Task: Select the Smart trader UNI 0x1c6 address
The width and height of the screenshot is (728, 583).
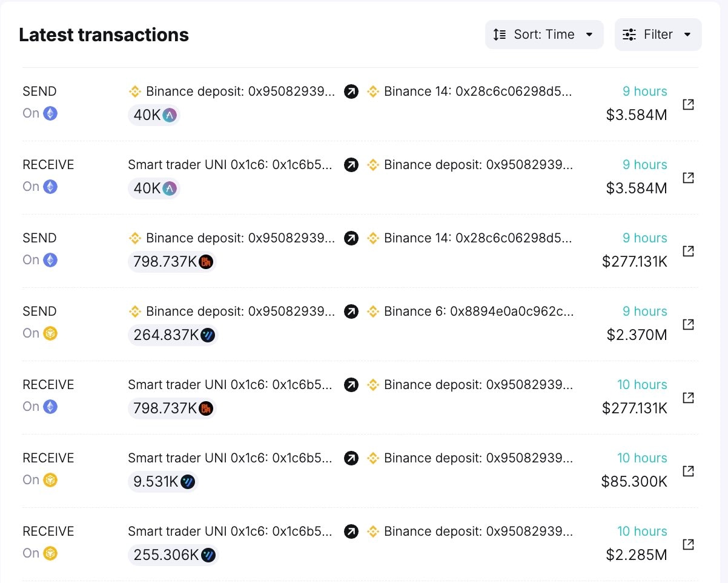Action: tap(230, 164)
